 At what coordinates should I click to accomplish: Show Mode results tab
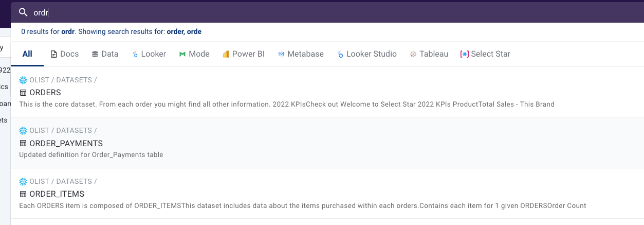click(194, 54)
